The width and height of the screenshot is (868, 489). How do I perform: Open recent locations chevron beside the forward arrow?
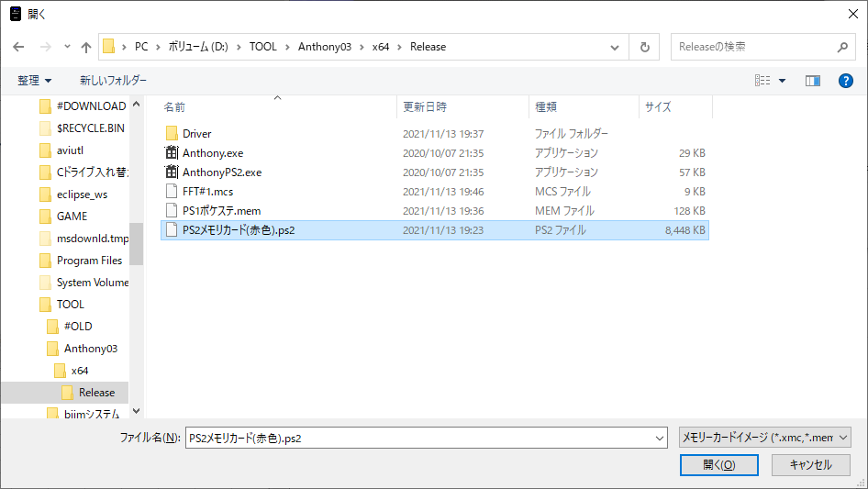coord(67,47)
